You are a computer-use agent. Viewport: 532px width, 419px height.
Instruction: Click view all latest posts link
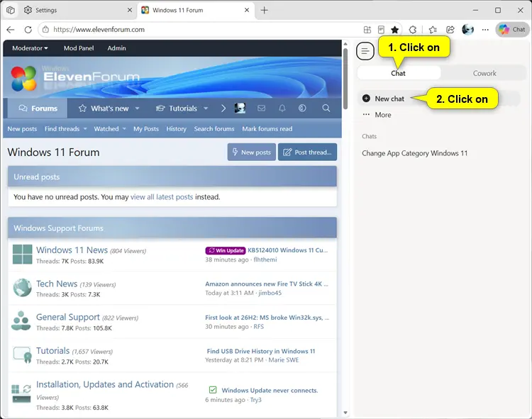click(x=162, y=197)
